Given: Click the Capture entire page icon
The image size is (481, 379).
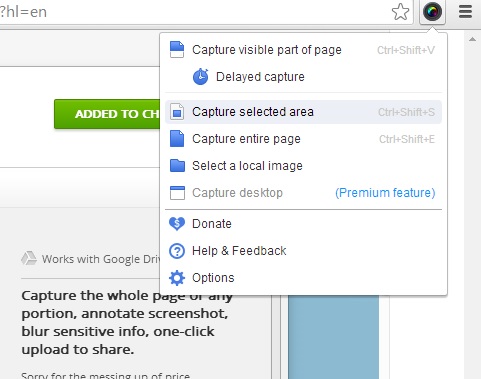Looking at the screenshot, I should pos(177,139).
